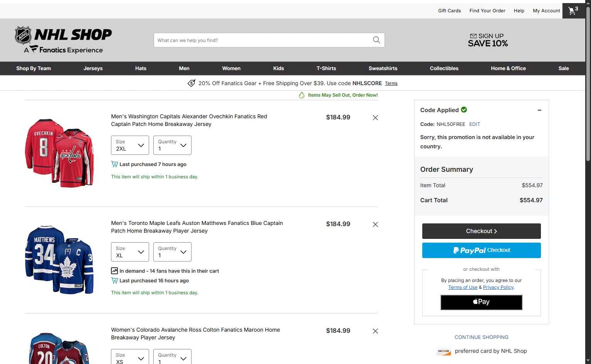Click the flame icon by Items May Sell Out
This screenshot has width=591, height=364.
302,95
